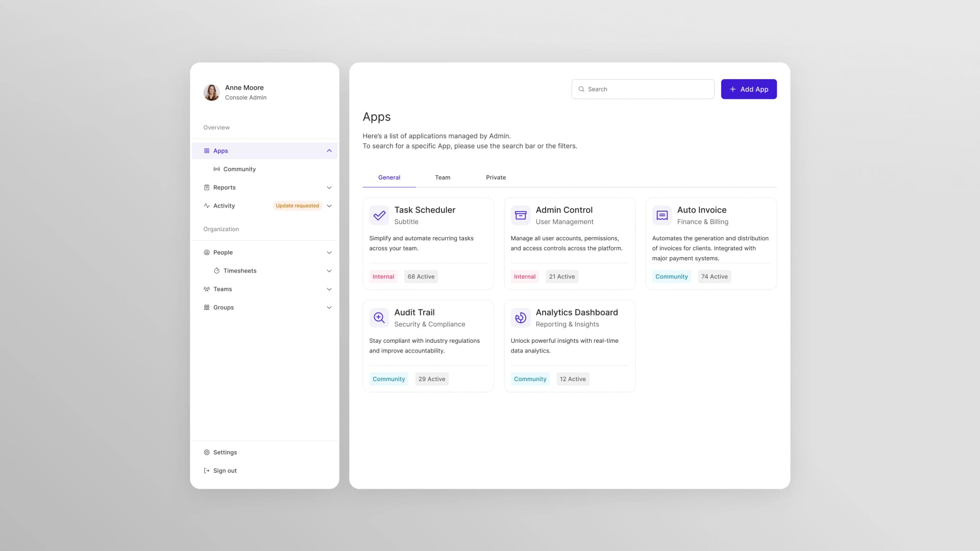This screenshot has width=980, height=551.
Task: Click the 68 Active badge
Action: pos(421,277)
